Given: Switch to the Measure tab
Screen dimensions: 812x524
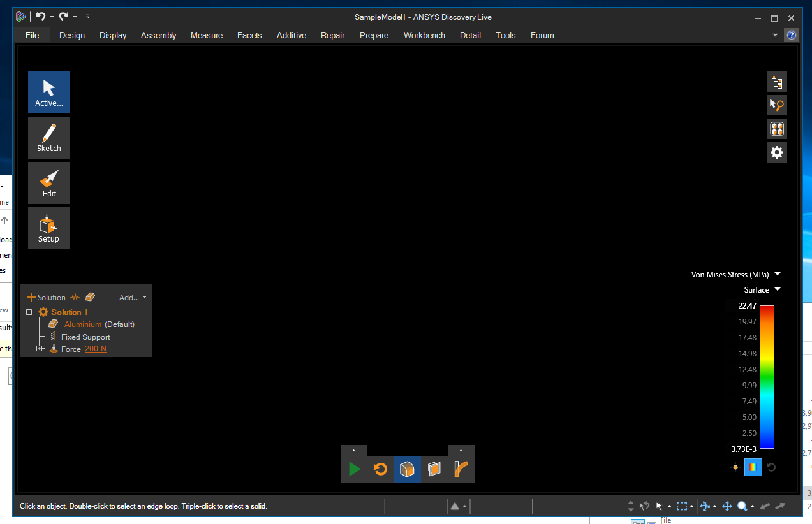Looking at the screenshot, I should tap(207, 35).
